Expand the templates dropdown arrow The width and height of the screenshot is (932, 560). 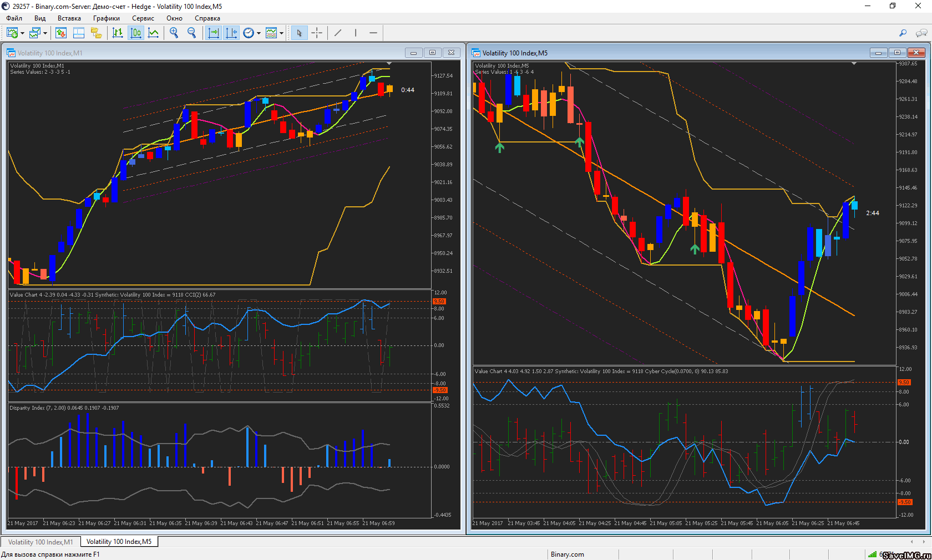point(281,33)
